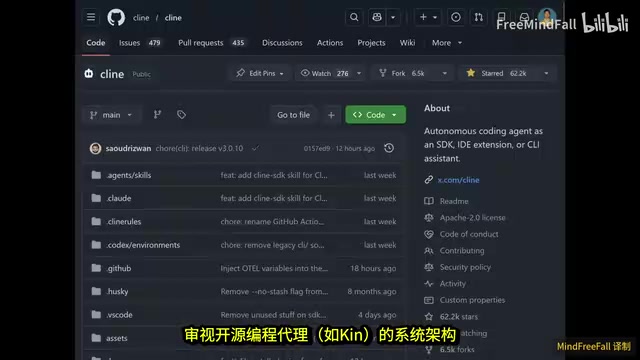Screen dimensions: 640x360
Task: Expand the Copilot dropdown arrow
Action: pos(393,17)
